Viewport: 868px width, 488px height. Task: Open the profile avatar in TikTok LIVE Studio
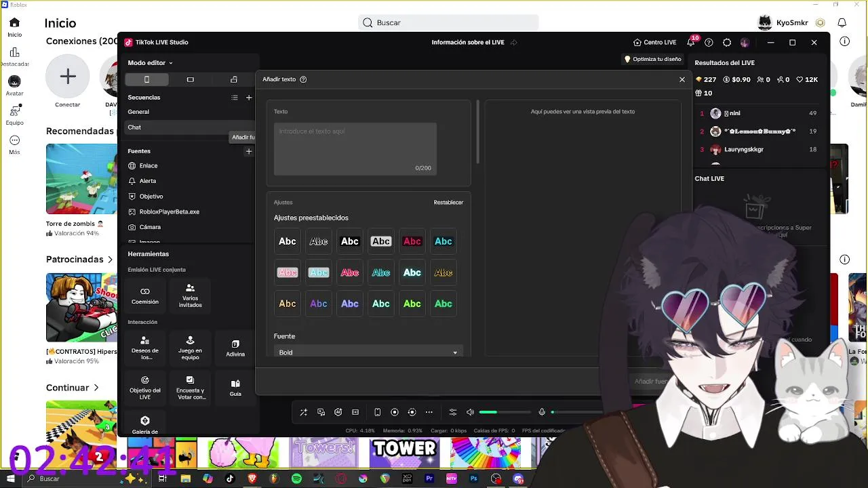pyautogui.click(x=745, y=42)
